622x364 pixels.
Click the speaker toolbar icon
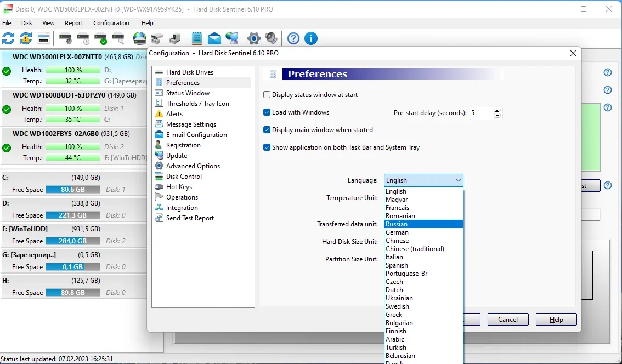pos(272,38)
